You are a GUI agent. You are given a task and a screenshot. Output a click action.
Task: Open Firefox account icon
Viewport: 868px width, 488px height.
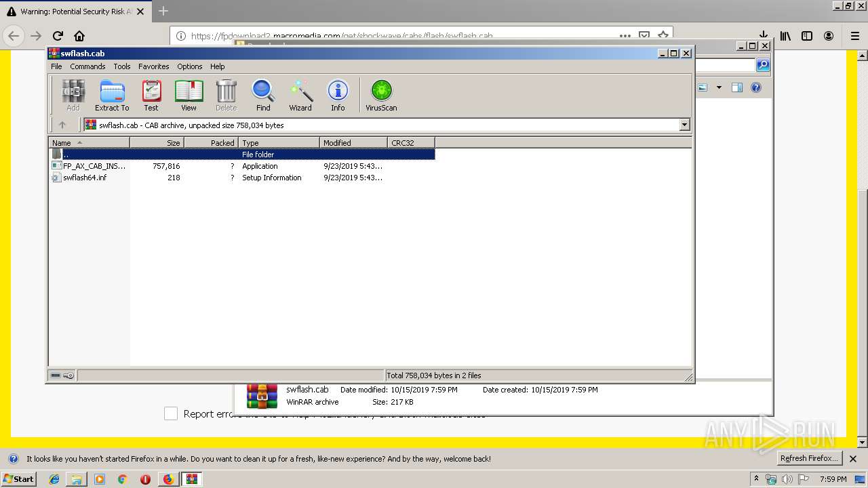829,36
